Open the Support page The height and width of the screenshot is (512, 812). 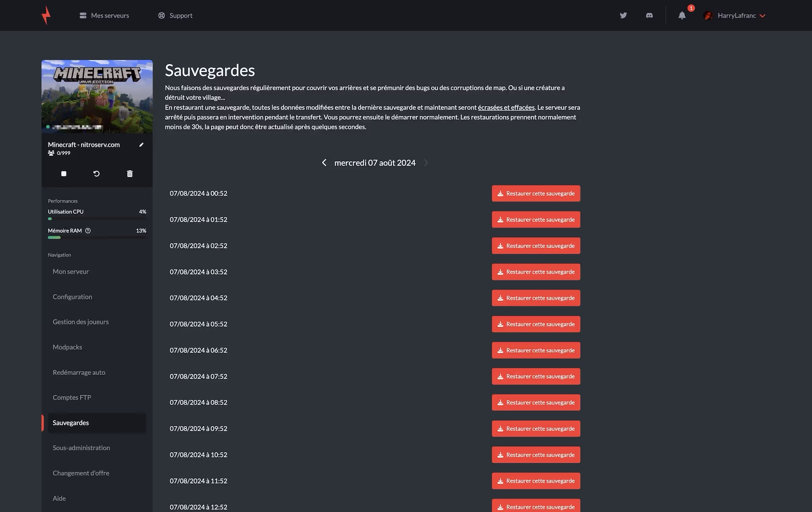click(x=175, y=16)
